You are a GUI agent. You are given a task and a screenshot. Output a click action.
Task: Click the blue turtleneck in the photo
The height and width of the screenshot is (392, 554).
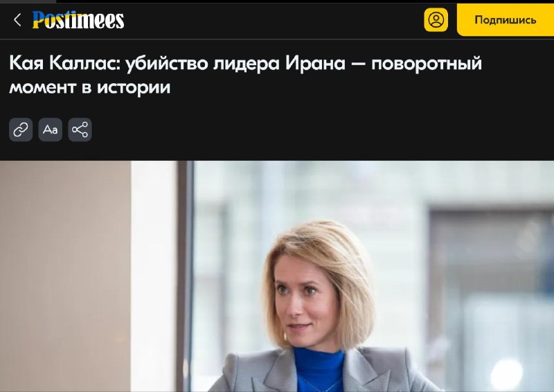tap(319, 369)
